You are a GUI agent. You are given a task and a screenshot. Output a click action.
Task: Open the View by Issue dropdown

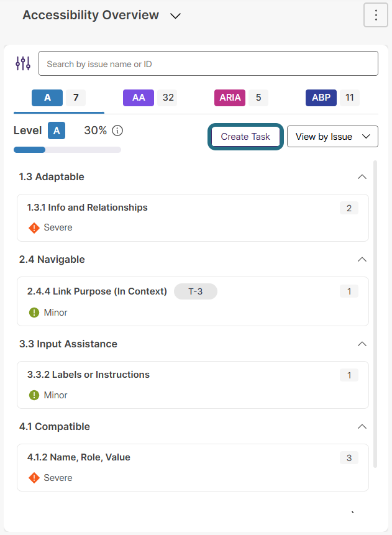[332, 137]
